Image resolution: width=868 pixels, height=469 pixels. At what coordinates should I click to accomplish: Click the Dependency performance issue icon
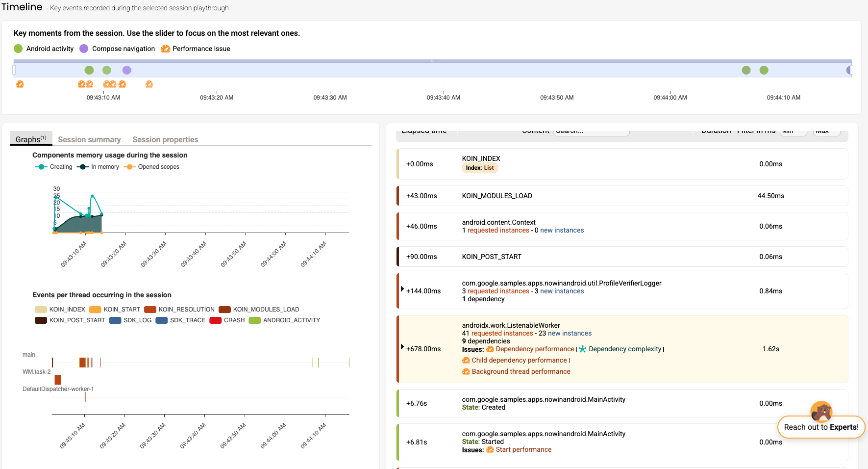[x=490, y=349]
